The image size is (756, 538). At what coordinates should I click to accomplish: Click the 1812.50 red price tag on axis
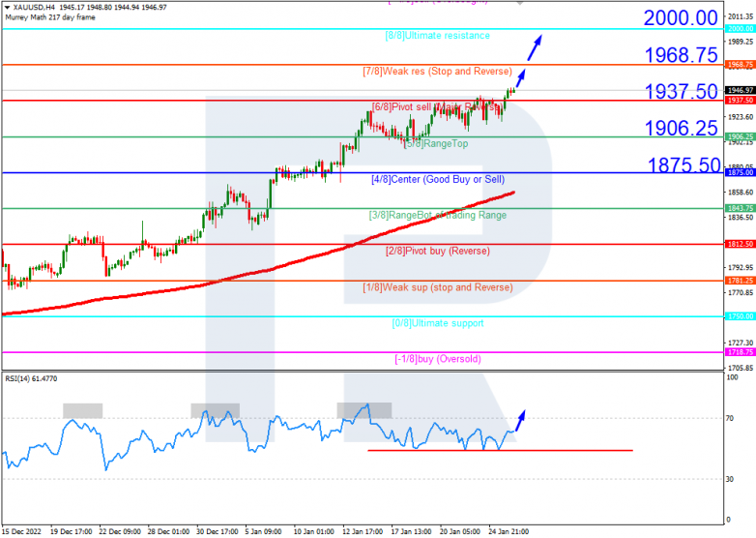(741, 245)
